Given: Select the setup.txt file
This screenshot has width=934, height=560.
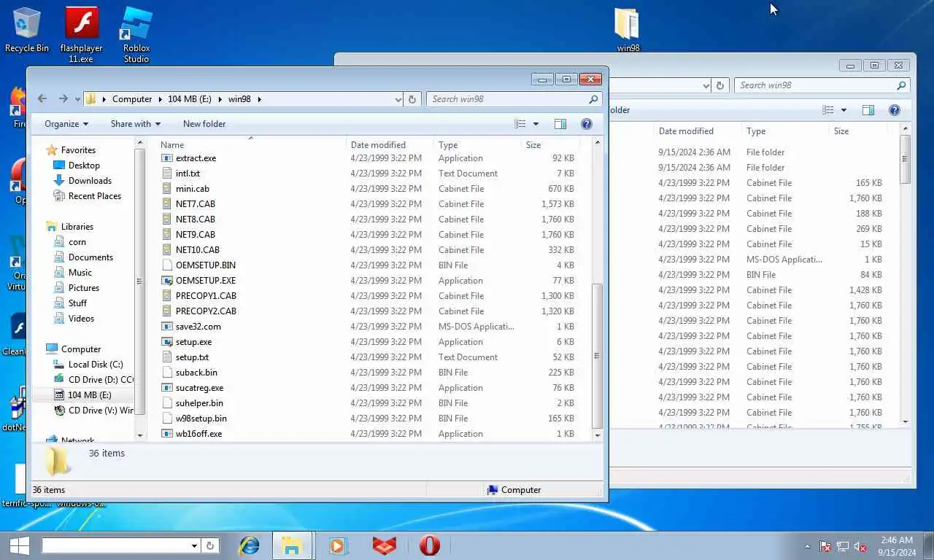Looking at the screenshot, I should pyautogui.click(x=192, y=357).
